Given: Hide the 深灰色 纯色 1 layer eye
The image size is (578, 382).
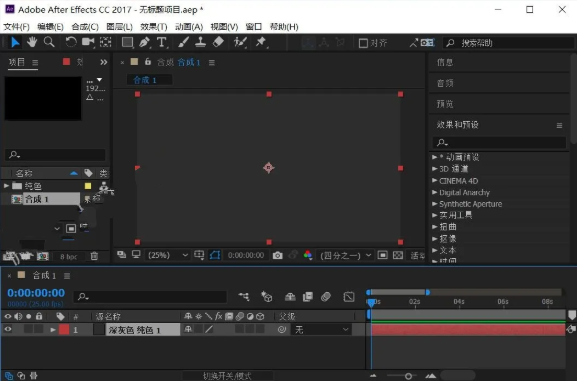Looking at the screenshot, I should [8, 329].
